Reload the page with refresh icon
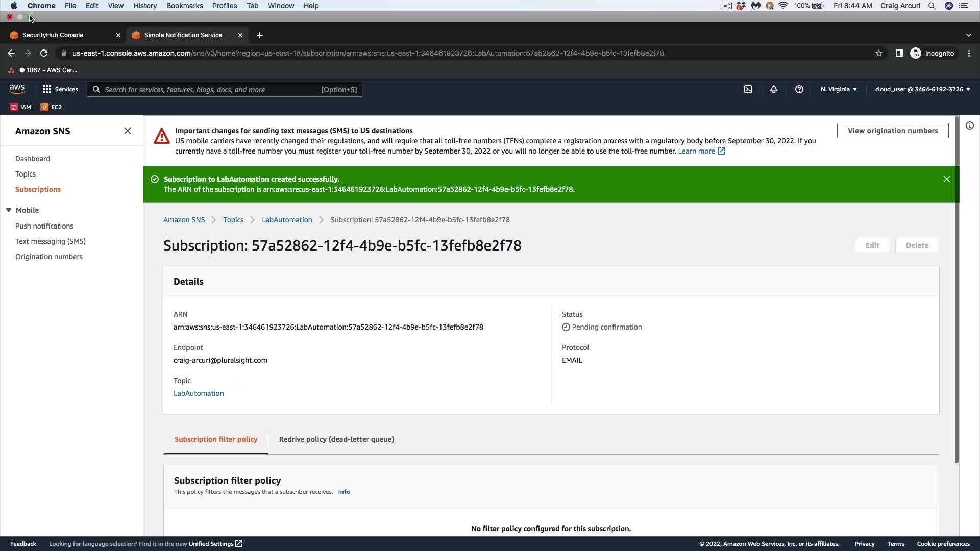The width and height of the screenshot is (980, 551). 44,53
